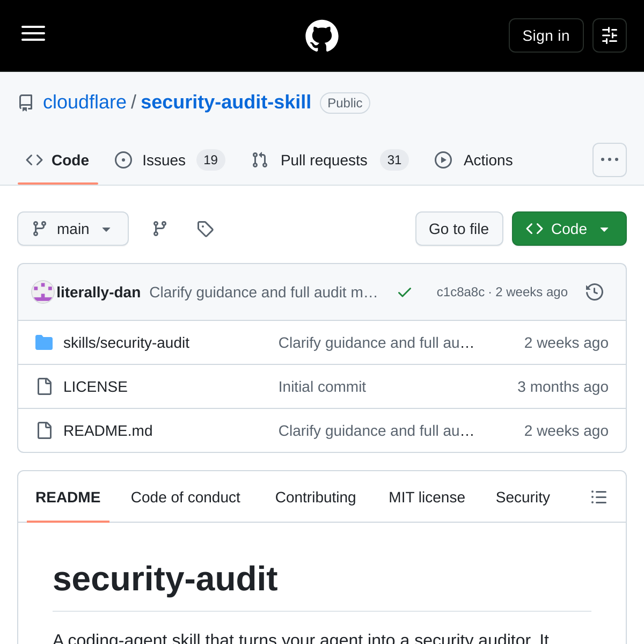Open the Pull requests tab

coord(330,160)
